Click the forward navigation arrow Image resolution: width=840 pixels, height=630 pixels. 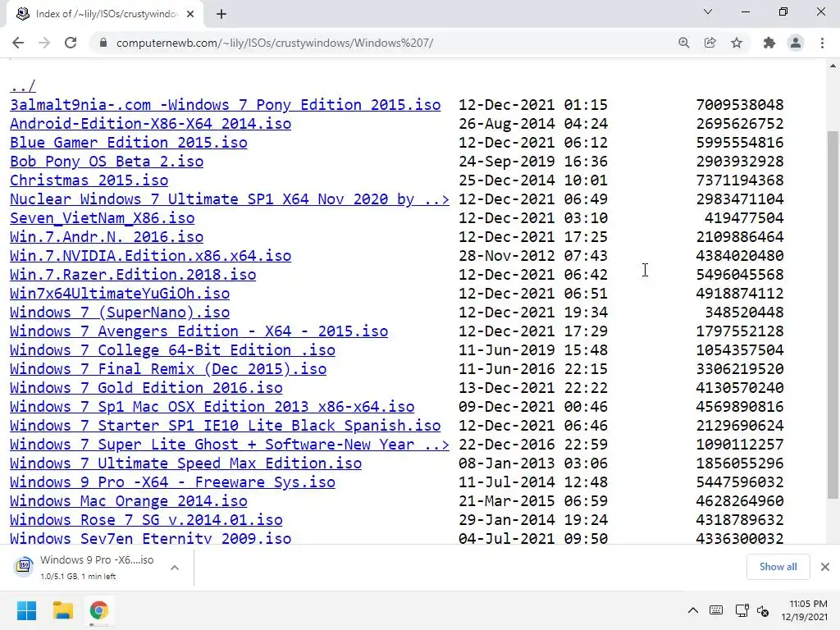[x=44, y=43]
